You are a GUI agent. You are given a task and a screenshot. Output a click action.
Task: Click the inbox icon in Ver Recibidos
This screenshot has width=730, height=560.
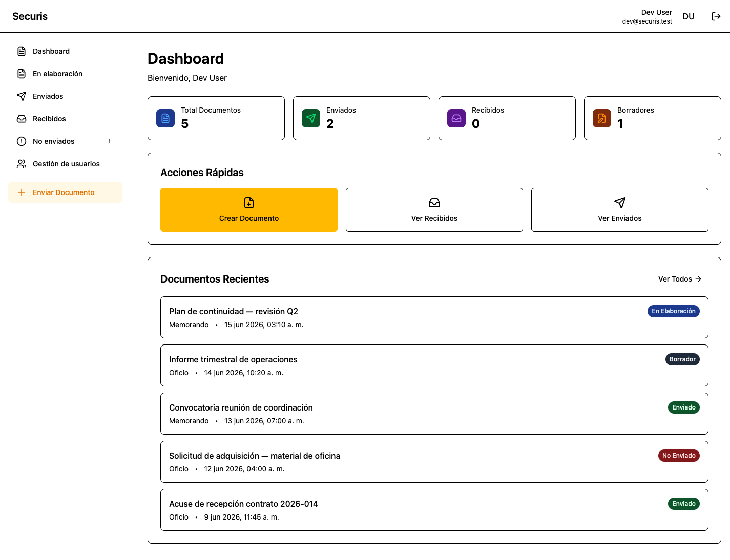tap(434, 203)
